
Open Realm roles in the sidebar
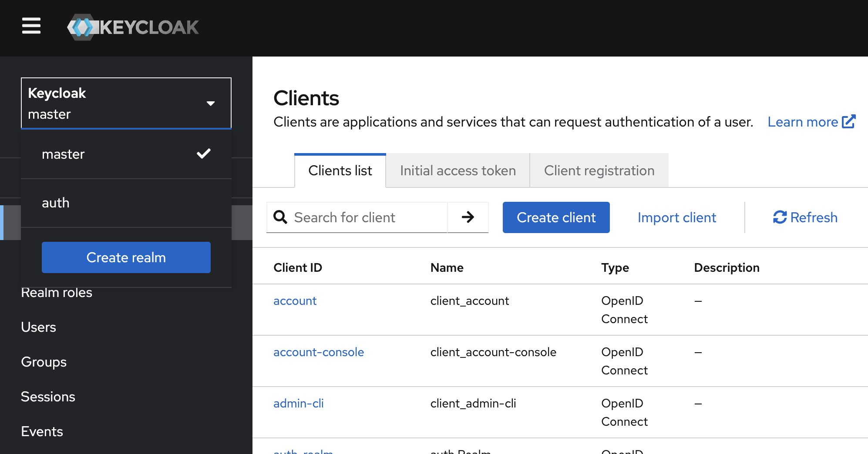point(57,293)
